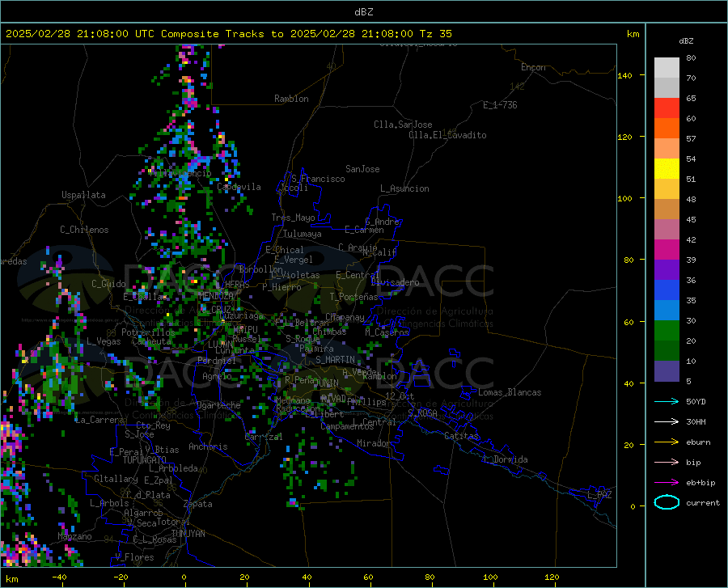Click the 'L_Vegas' map label
This screenshot has height=588, width=728.
click(x=104, y=341)
